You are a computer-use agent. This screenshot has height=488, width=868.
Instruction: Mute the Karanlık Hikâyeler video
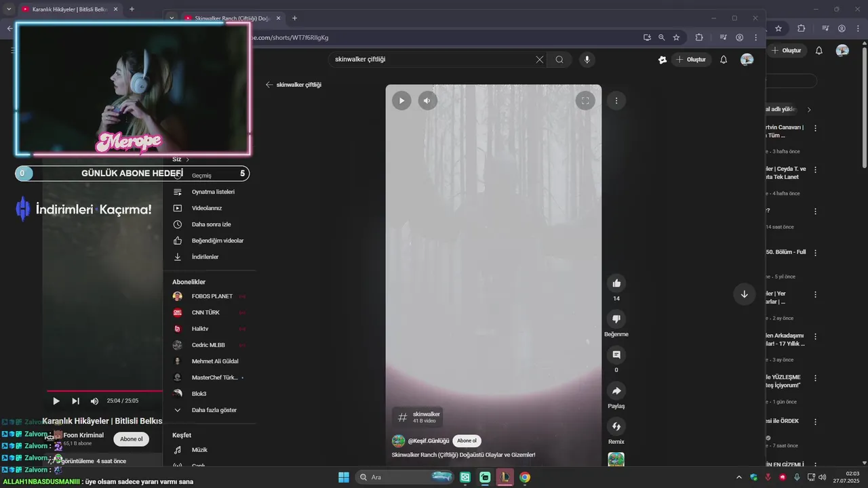94,401
